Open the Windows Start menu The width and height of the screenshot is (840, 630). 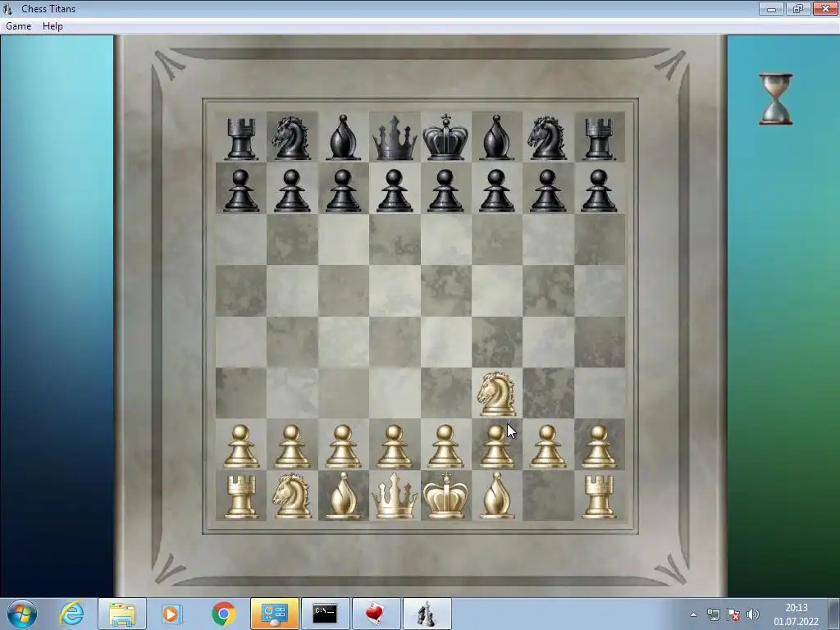22,614
